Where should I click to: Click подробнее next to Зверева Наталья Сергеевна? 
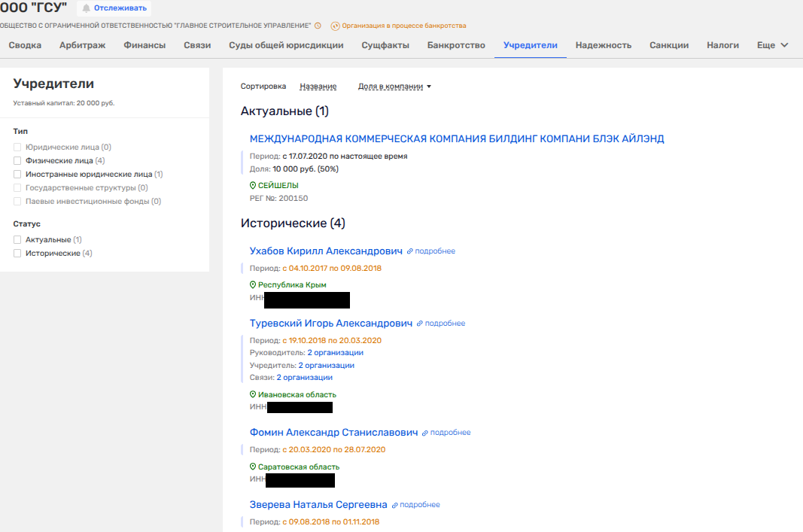(419, 505)
